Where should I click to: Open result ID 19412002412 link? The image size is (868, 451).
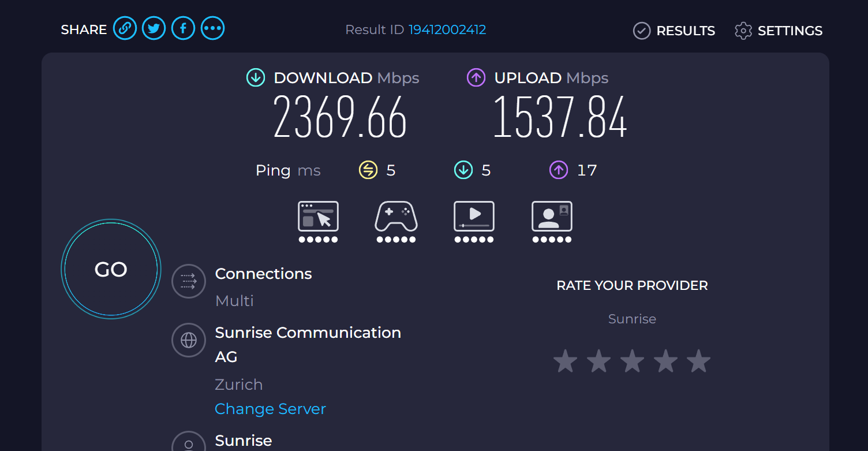447,29
